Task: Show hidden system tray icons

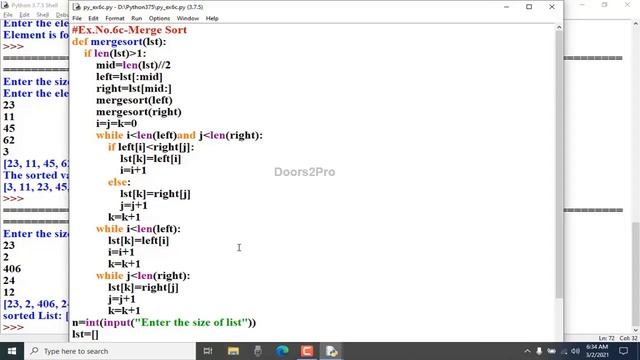Action: click(527, 351)
